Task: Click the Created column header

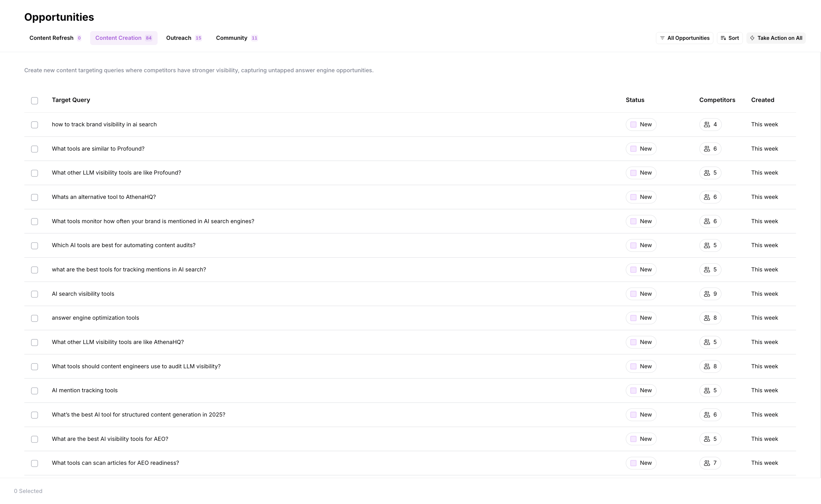Action: pos(762,100)
